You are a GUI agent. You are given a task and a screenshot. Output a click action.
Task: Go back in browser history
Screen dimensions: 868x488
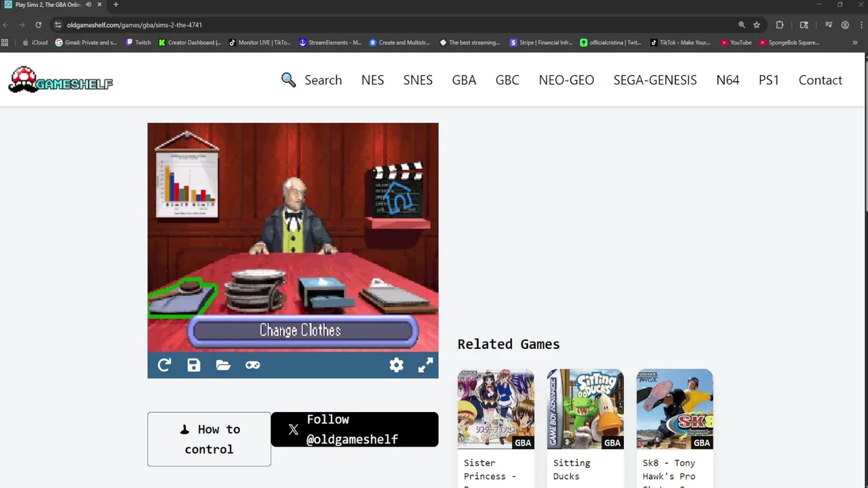pos(6,25)
